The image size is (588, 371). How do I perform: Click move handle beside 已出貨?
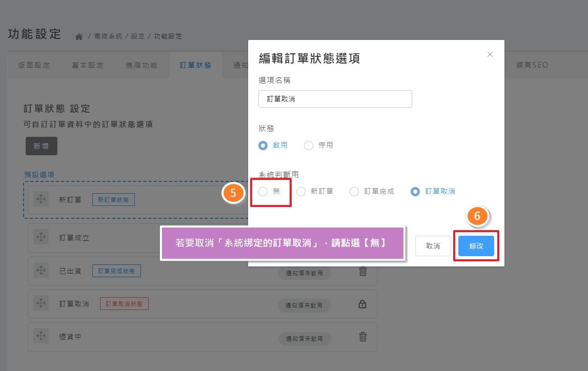click(x=41, y=271)
